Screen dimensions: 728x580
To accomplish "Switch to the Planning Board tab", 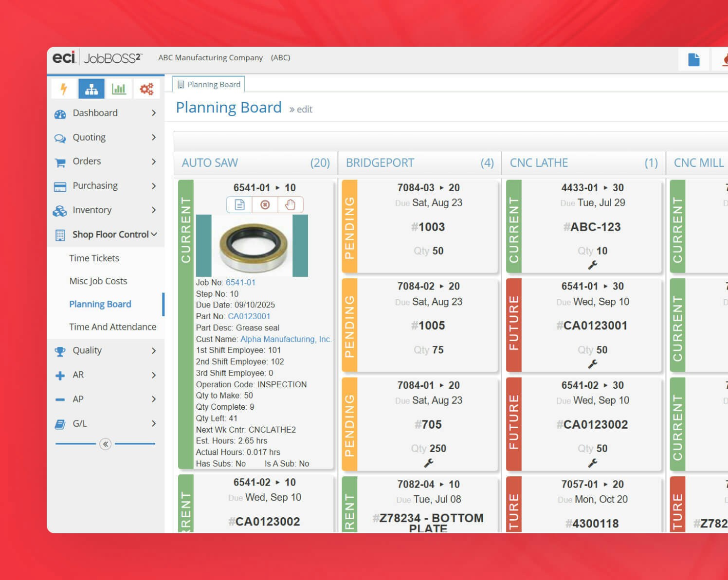I will coord(209,84).
